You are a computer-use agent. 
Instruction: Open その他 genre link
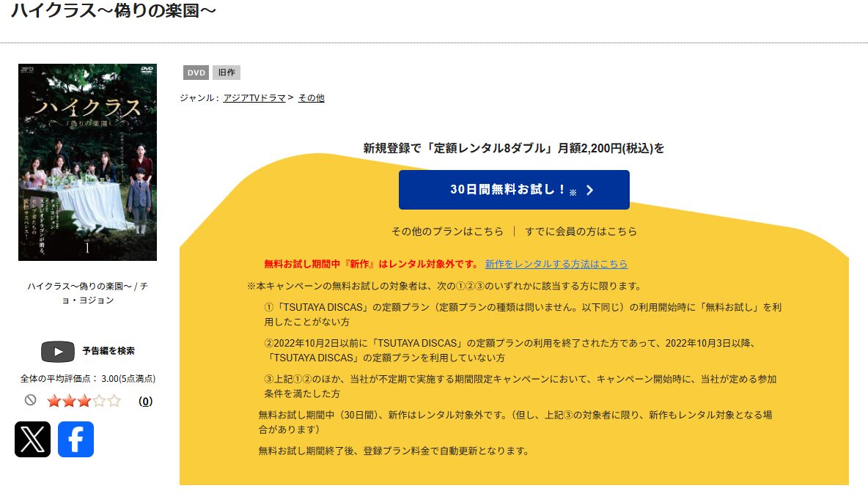coord(311,98)
